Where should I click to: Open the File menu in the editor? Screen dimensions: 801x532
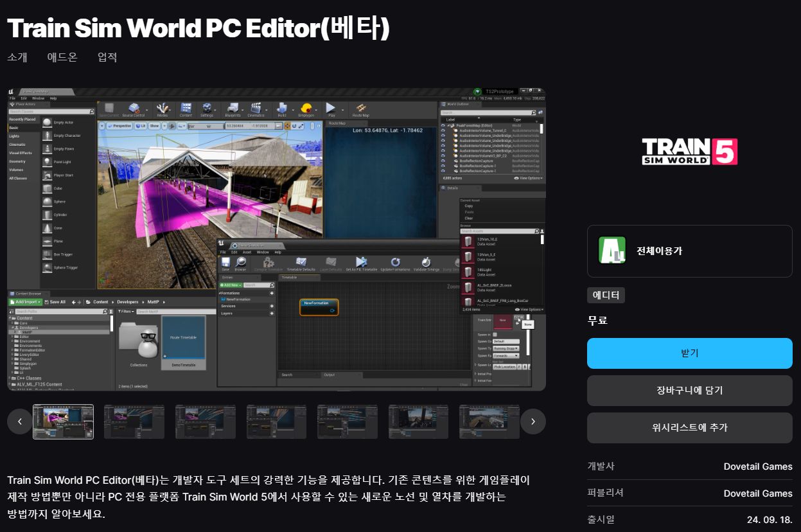point(12,98)
